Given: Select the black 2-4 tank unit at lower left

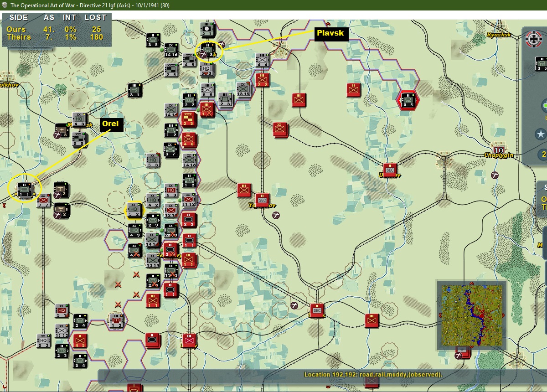Looking at the screenshot, I should (x=80, y=320).
